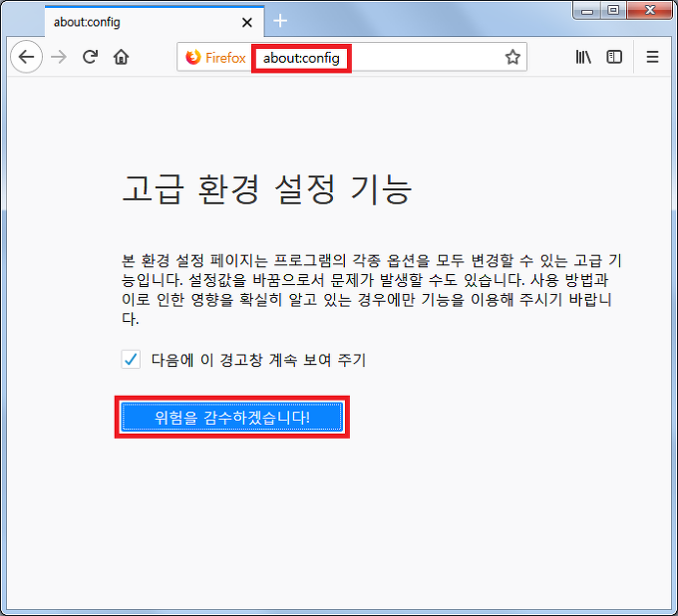The width and height of the screenshot is (678, 616).
Task: Click the forward navigation arrow
Action: click(x=59, y=57)
